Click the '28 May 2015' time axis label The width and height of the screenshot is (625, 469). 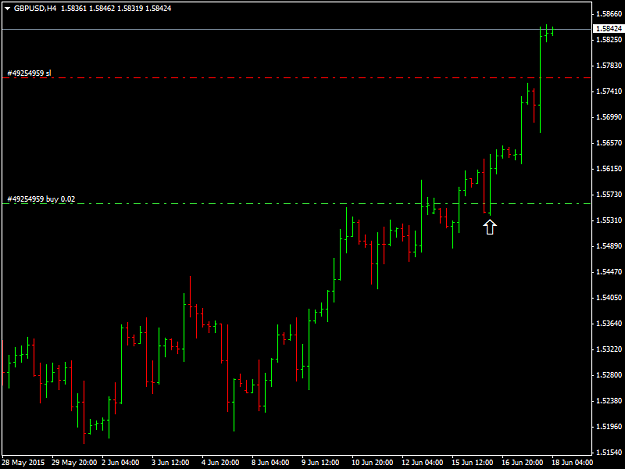click(x=23, y=463)
